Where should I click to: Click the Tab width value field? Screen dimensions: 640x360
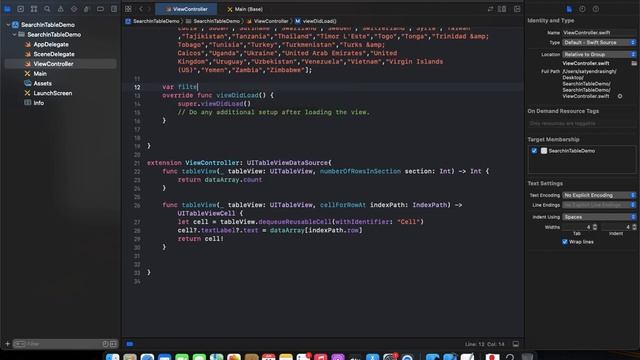coord(576,227)
